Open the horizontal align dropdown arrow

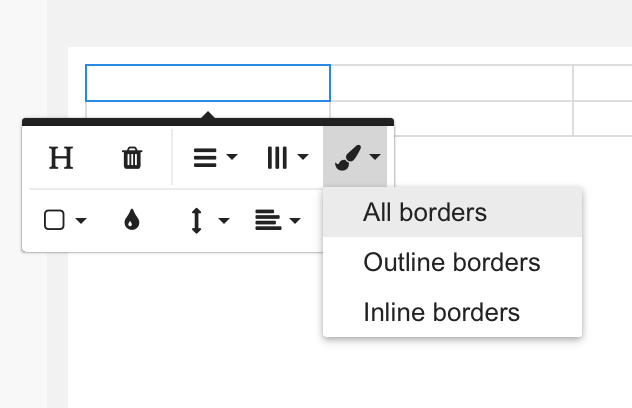click(295, 221)
